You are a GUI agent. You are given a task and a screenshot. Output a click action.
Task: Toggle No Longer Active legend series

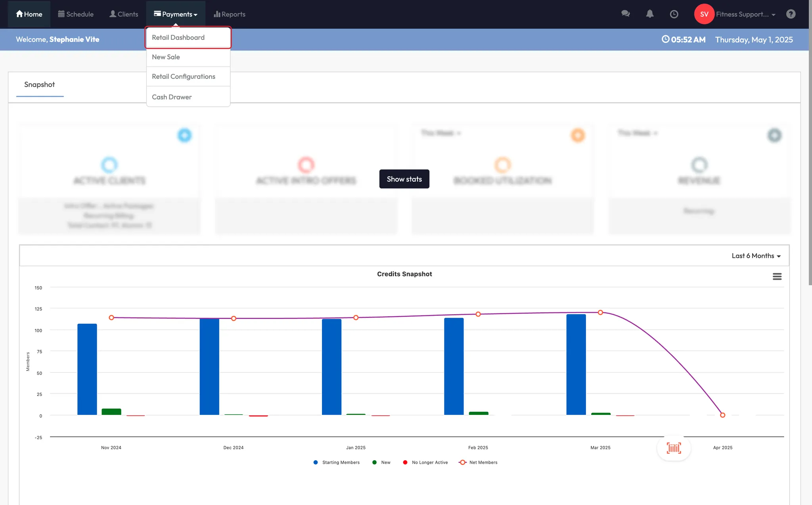[429, 463]
